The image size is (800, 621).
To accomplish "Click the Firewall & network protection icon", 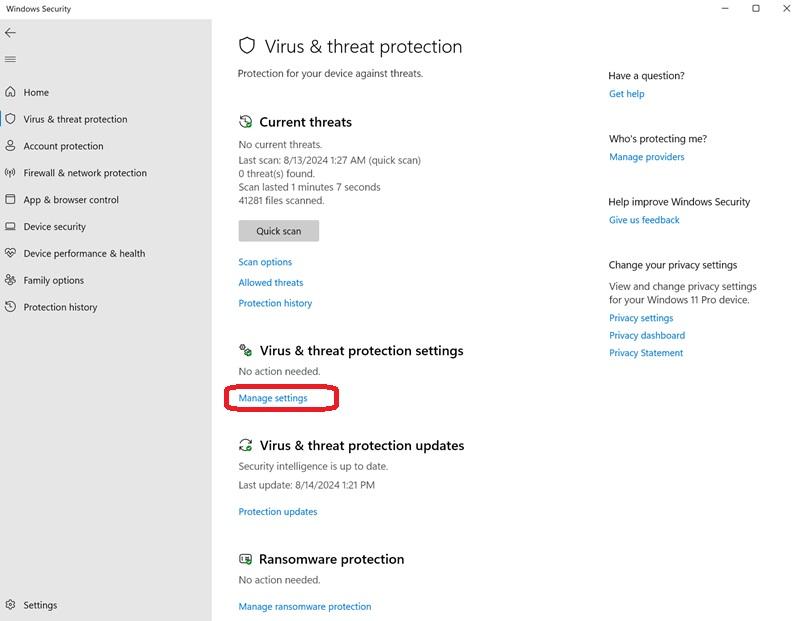I will (x=11, y=173).
